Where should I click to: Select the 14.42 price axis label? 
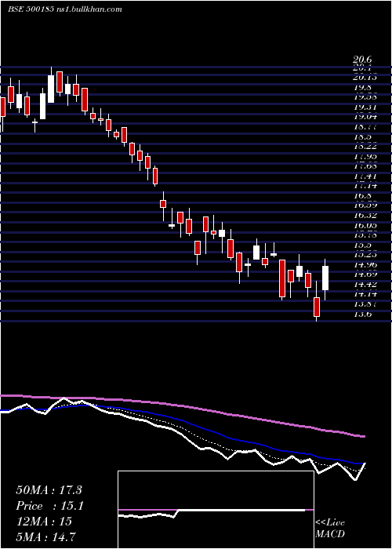point(366,284)
